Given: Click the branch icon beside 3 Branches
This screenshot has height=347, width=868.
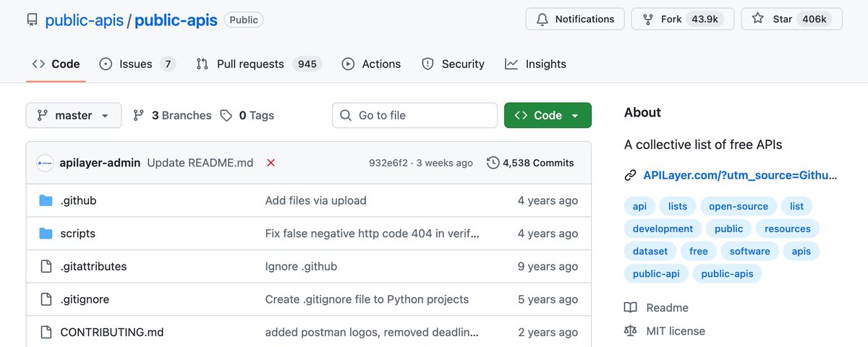Looking at the screenshot, I should [x=139, y=116].
